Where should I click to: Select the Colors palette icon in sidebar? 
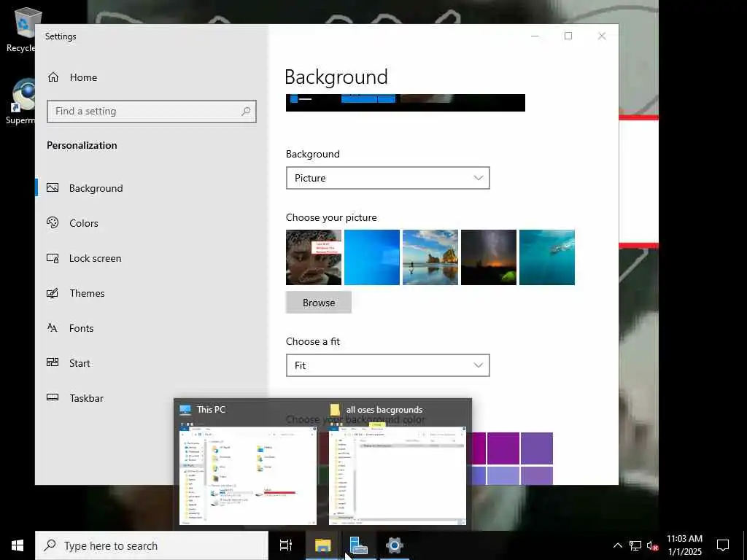tap(53, 223)
